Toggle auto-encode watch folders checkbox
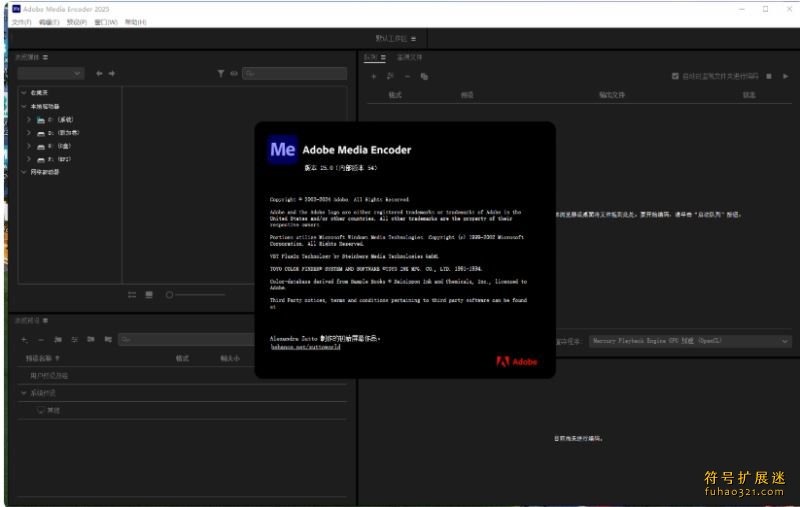 pyautogui.click(x=675, y=76)
